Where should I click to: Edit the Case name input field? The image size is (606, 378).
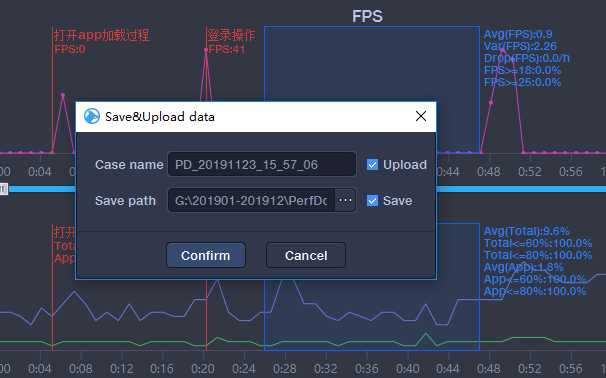(x=262, y=165)
